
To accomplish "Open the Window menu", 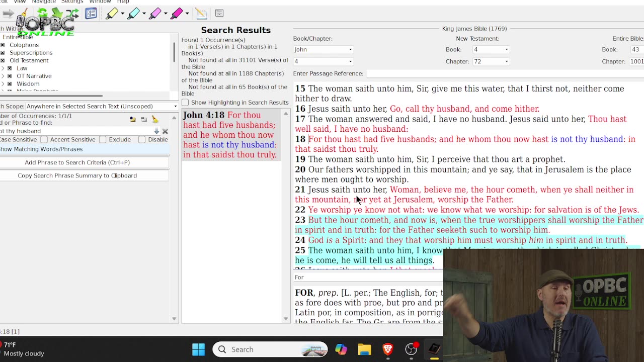I will tap(100, 2).
